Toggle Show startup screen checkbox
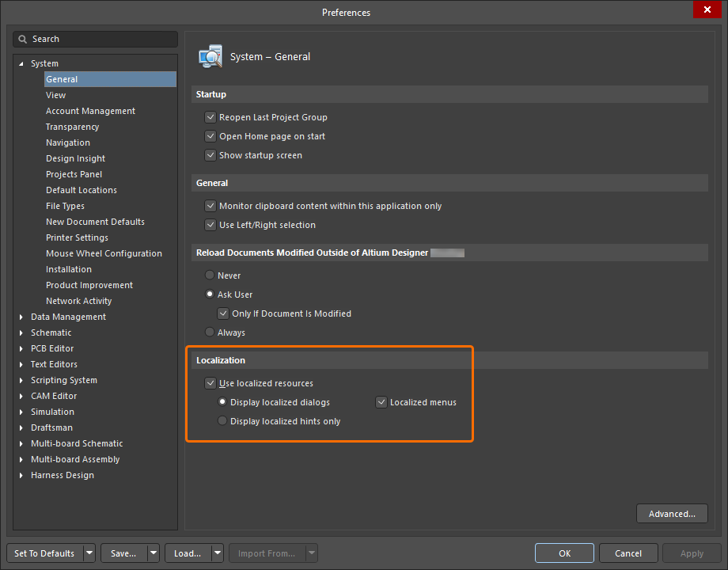The image size is (728, 570). pos(210,155)
